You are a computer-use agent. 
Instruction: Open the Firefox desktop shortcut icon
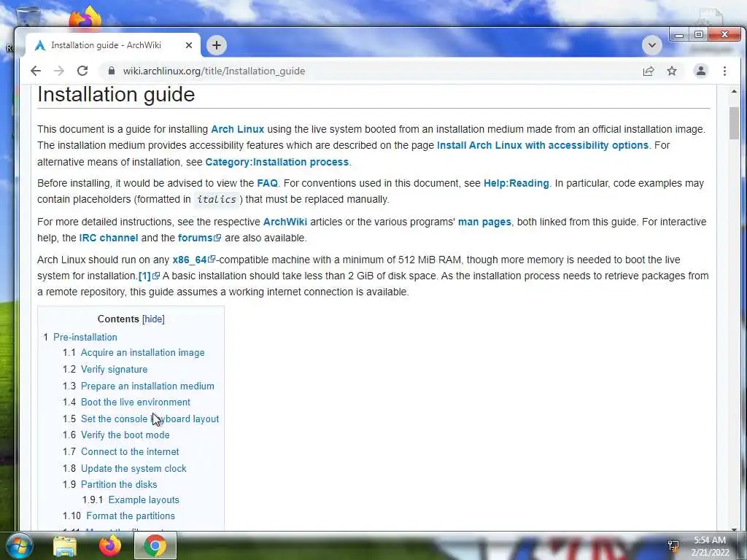point(85,17)
